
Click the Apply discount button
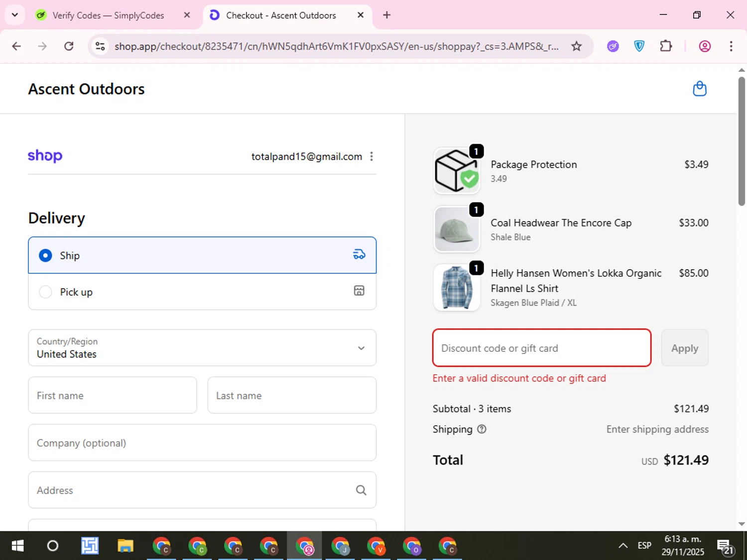[685, 348]
